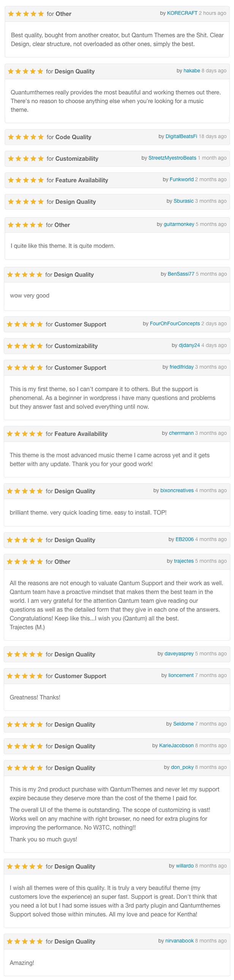Click the stars beside the Code Quality review
This screenshot has width=234, height=980.
coord(26,137)
